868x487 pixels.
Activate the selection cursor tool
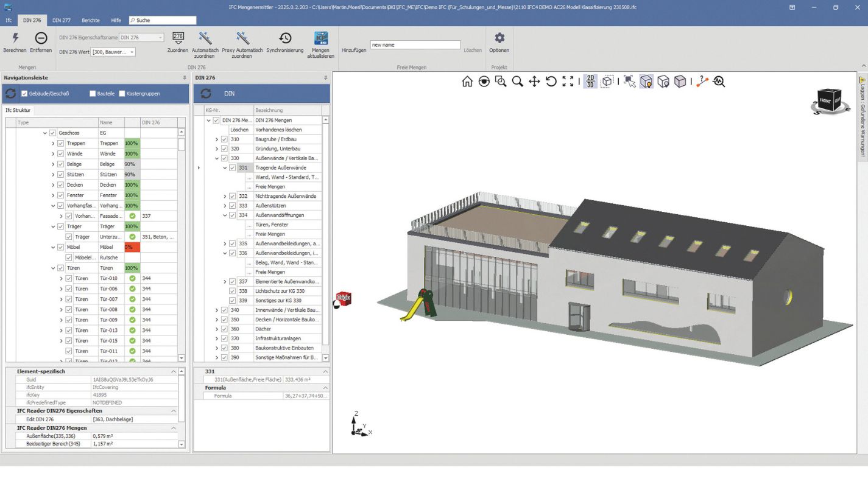(x=629, y=82)
